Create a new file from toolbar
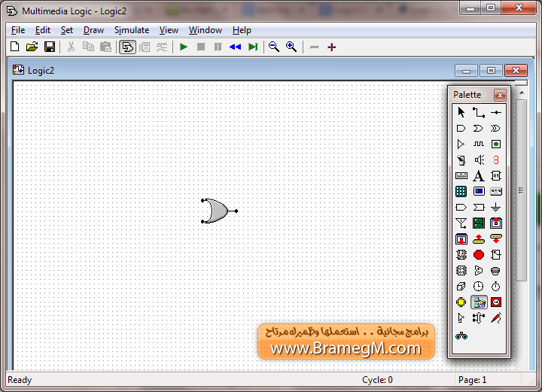Viewport: 542px width, 392px height. (15, 47)
